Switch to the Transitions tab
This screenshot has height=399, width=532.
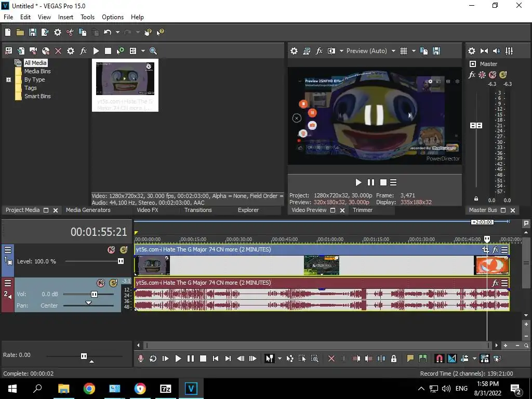pyautogui.click(x=198, y=210)
